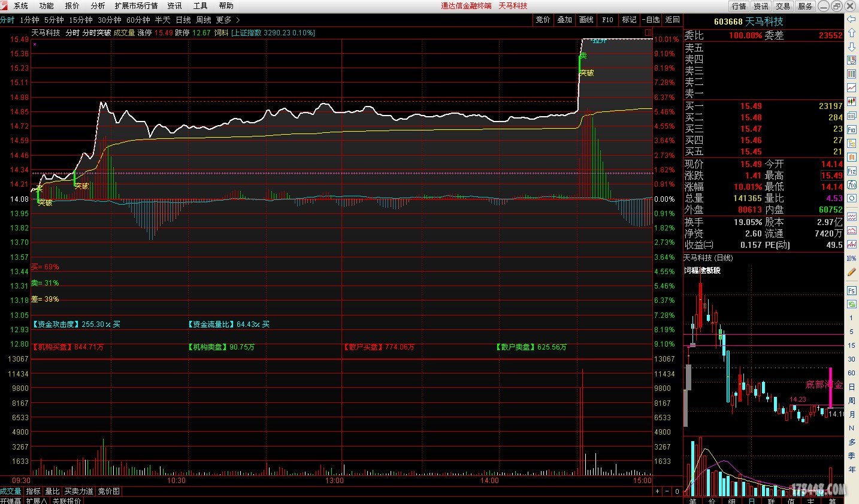Click the Fiz sidebar icon
The width and height of the screenshot is (859, 504).
click(851, 171)
